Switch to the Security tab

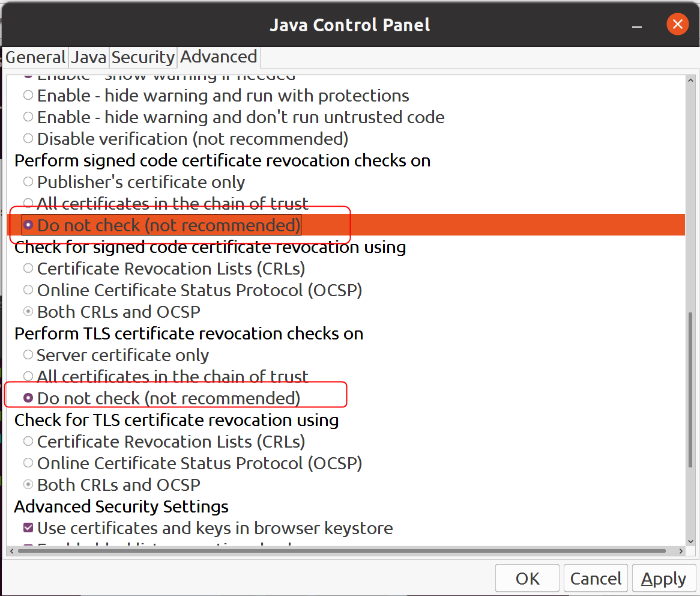[143, 58]
